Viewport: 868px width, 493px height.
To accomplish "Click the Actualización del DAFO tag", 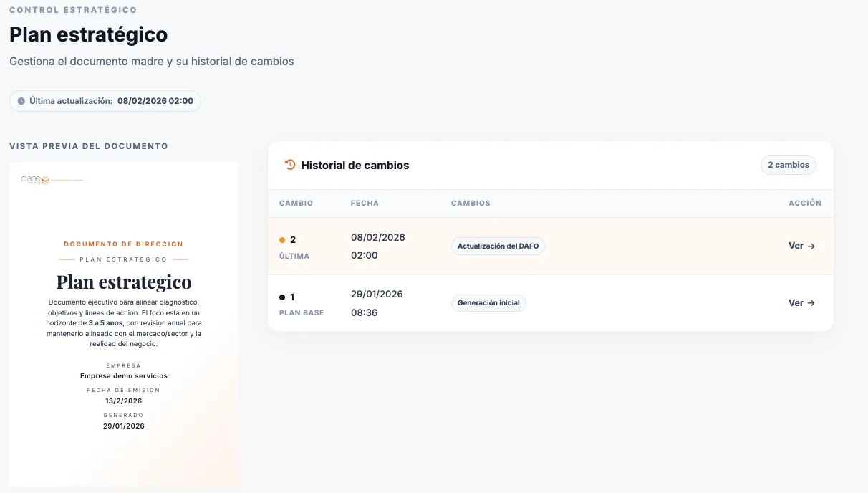I will [x=498, y=246].
